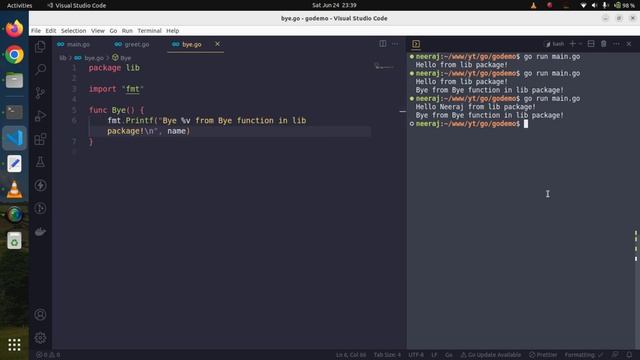Change the LF end of line sequence

pos(434,355)
